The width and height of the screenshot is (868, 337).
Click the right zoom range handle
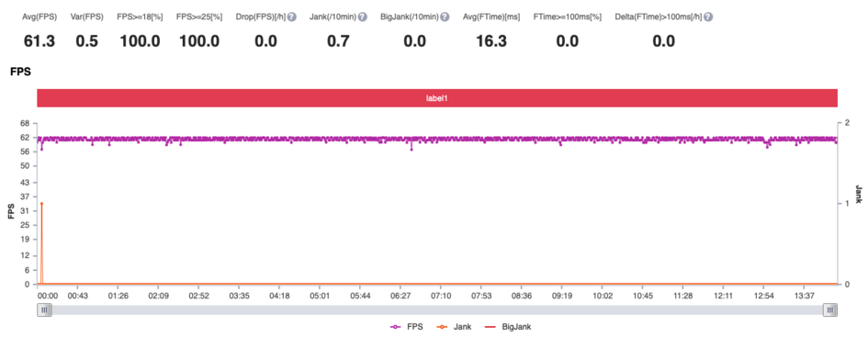(829, 310)
